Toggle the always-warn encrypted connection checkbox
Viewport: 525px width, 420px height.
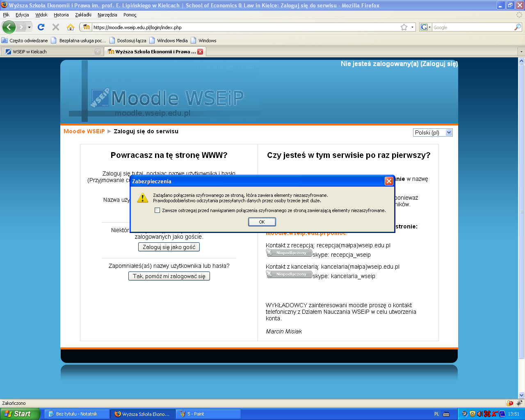(x=157, y=210)
